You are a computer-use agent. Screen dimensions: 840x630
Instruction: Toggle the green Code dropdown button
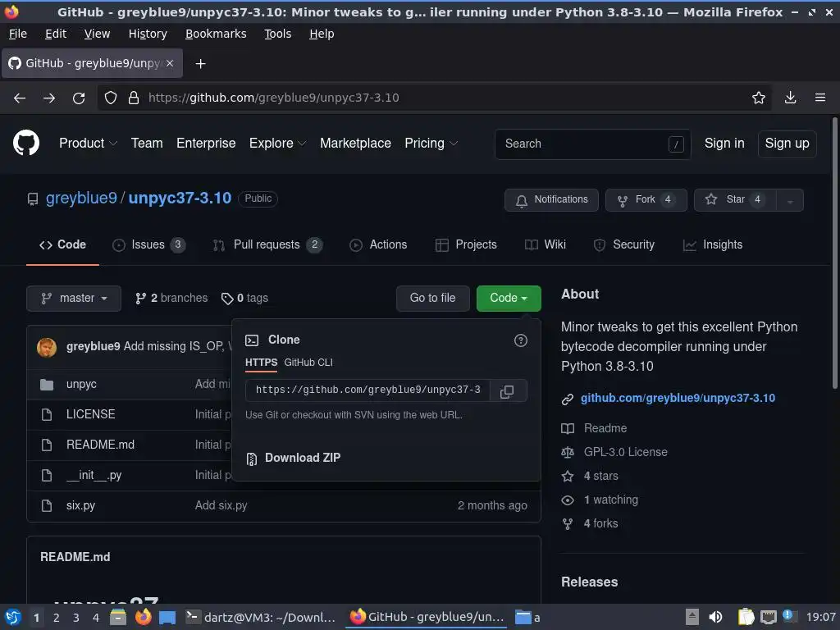pos(509,299)
